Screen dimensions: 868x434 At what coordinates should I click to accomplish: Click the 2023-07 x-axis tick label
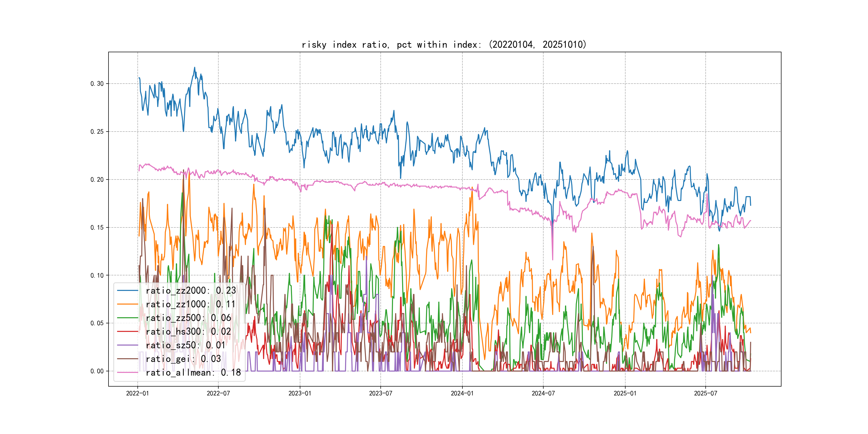pos(380,393)
